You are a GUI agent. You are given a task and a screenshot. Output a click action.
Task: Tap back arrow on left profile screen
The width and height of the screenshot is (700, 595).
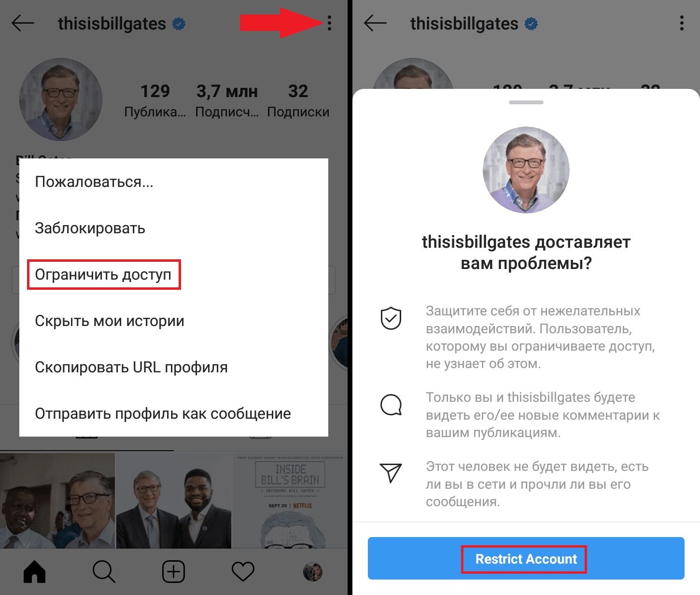[x=23, y=23]
